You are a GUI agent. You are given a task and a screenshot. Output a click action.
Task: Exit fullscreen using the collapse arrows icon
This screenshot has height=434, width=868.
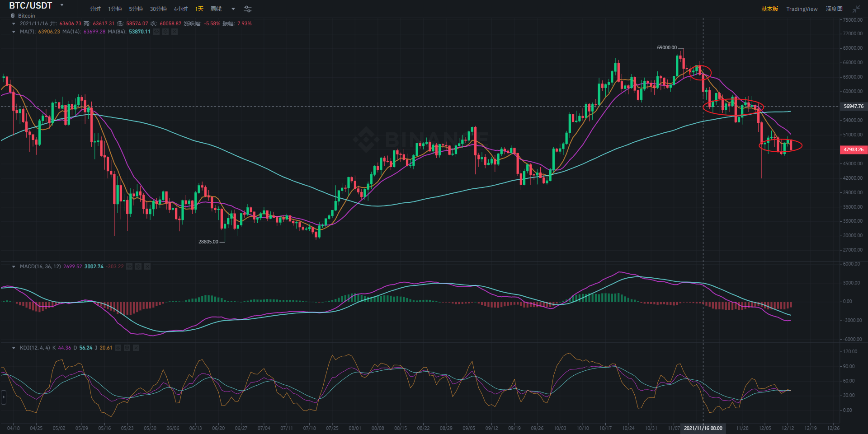pyautogui.click(x=856, y=9)
